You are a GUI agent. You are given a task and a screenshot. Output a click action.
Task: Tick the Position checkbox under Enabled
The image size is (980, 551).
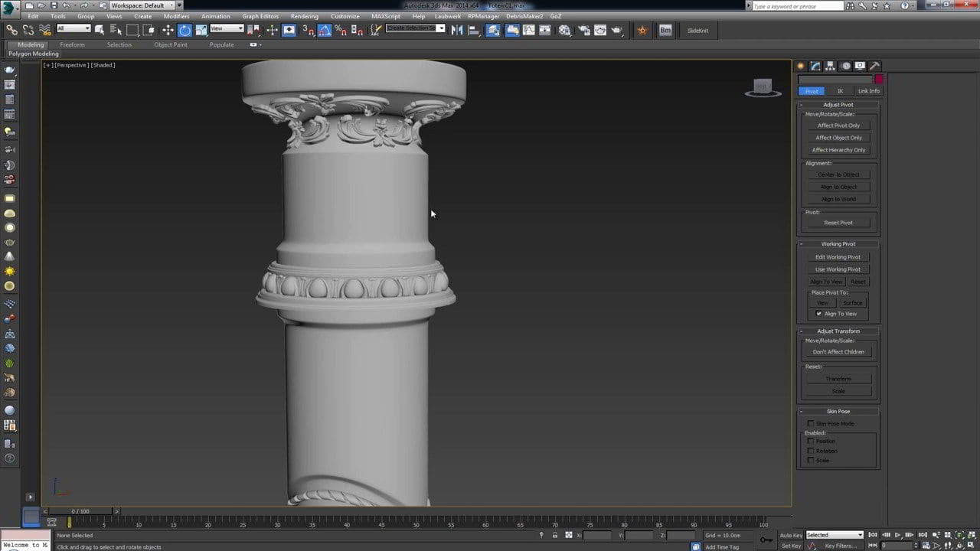811,441
